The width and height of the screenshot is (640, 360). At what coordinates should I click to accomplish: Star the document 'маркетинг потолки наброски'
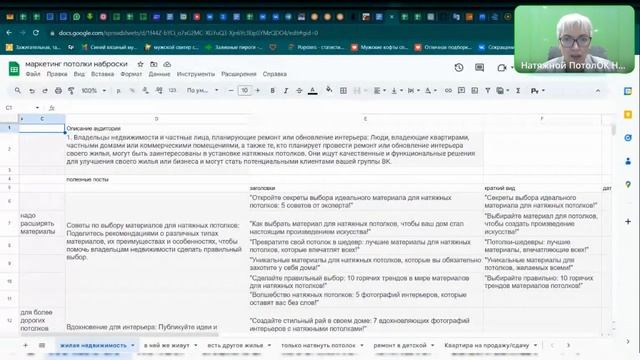click(140, 64)
